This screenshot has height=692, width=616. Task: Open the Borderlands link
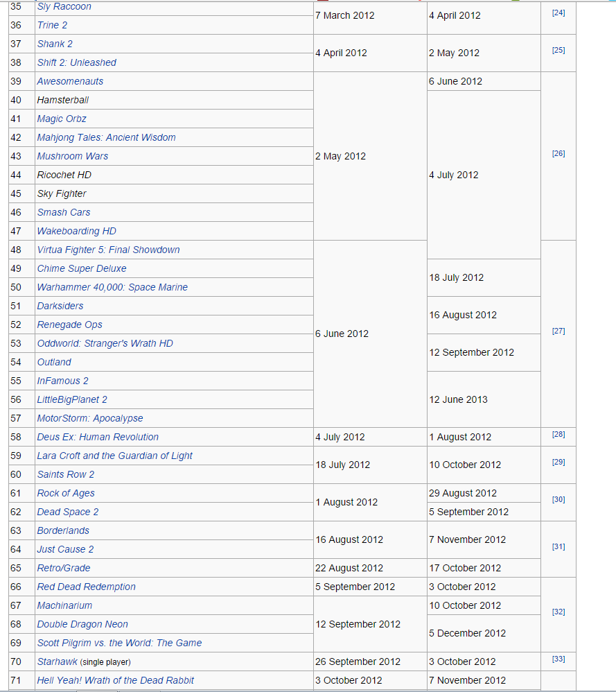tap(63, 530)
